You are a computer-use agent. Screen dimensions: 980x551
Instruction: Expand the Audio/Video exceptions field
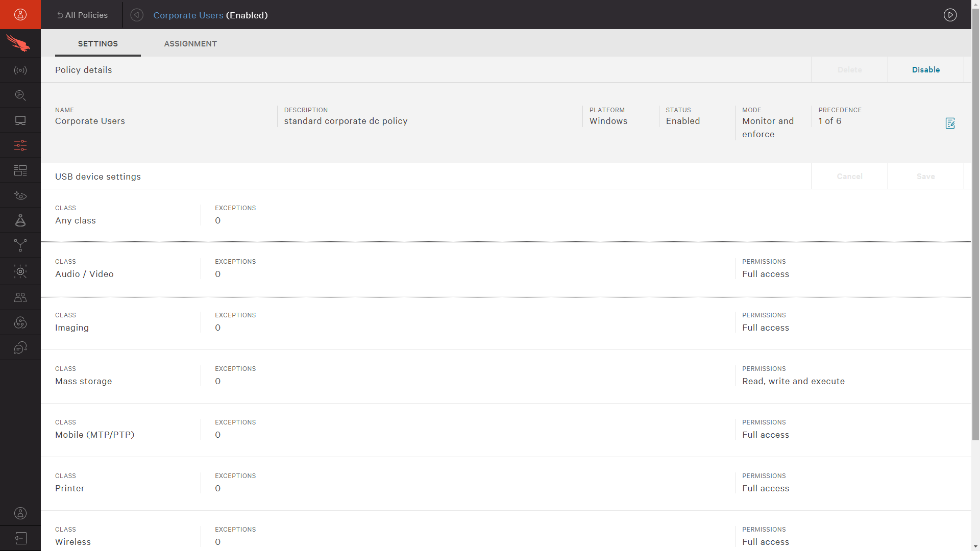coord(218,274)
